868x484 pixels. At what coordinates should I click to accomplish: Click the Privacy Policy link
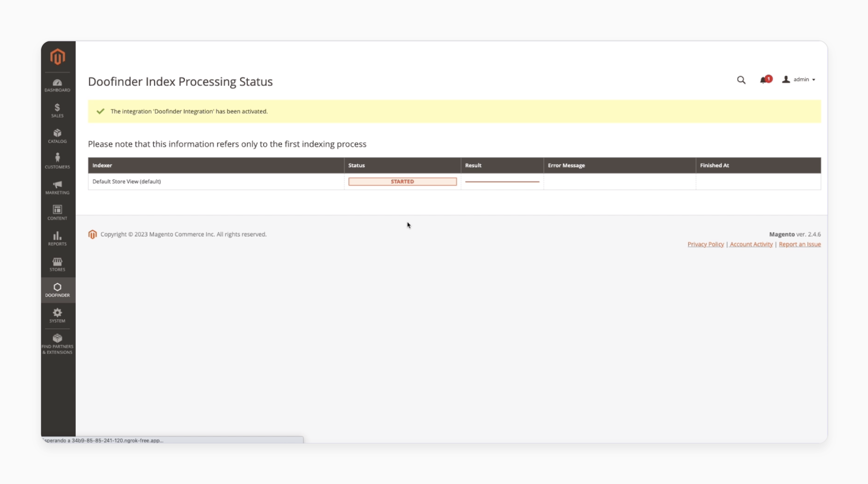pyautogui.click(x=705, y=244)
